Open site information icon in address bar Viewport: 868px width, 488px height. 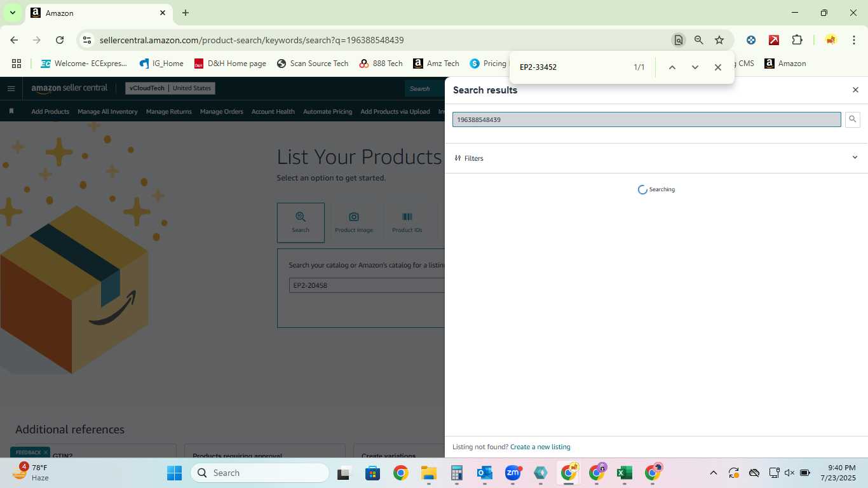tap(87, 40)
